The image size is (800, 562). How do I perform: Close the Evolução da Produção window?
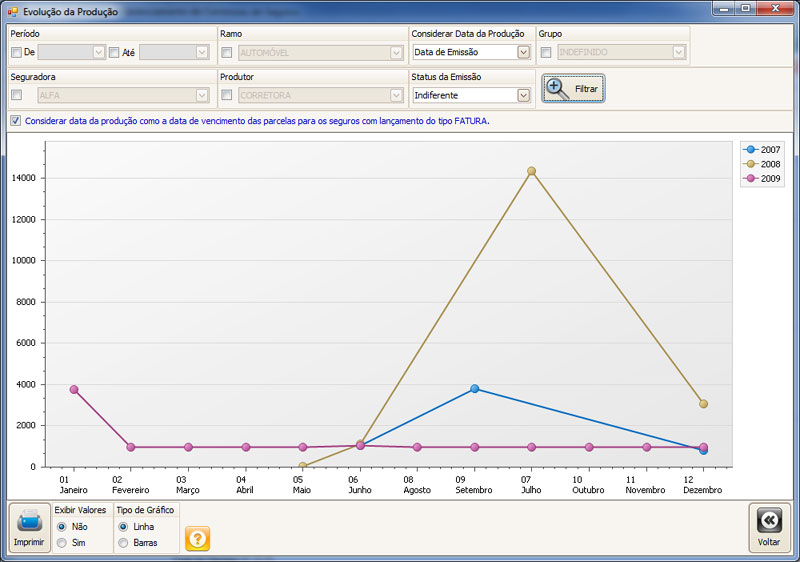775,9
